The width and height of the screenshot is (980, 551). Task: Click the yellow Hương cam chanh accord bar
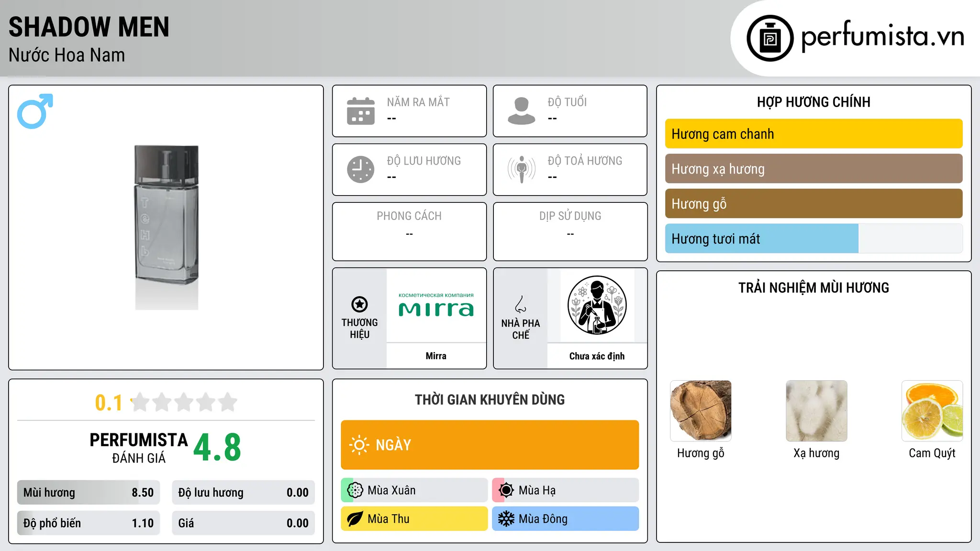814,134
